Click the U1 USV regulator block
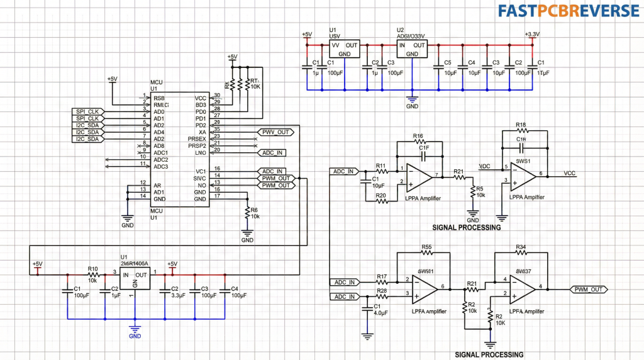This screenshot has height=360, width=644. pyautogui.click(x=344, y=49)
